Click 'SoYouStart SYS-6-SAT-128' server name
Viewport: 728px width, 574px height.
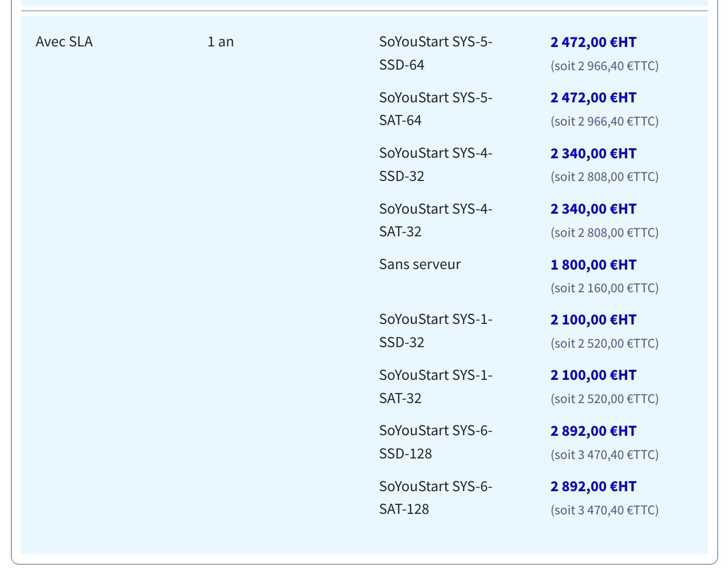coord(436,498)
